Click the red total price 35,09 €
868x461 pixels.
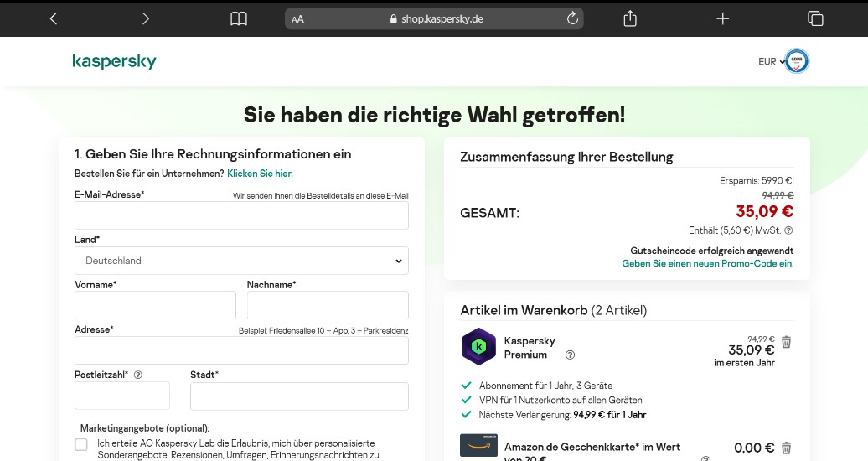764,211
